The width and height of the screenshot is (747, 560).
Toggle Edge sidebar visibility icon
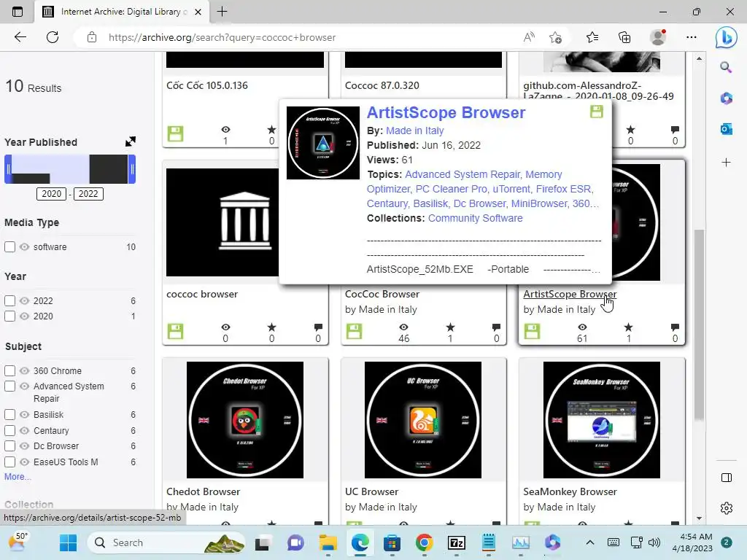click(727, 478)
